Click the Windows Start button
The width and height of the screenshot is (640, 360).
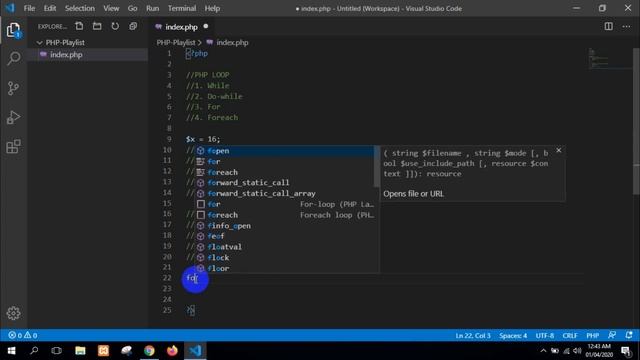tap(11, 351)
